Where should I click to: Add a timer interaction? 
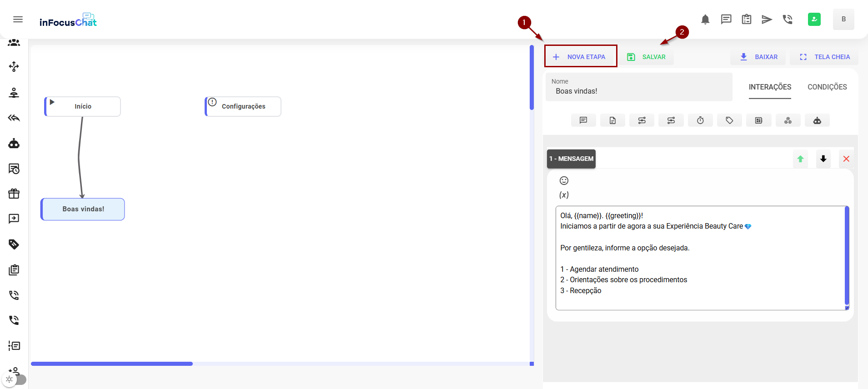tap(700, 120)
